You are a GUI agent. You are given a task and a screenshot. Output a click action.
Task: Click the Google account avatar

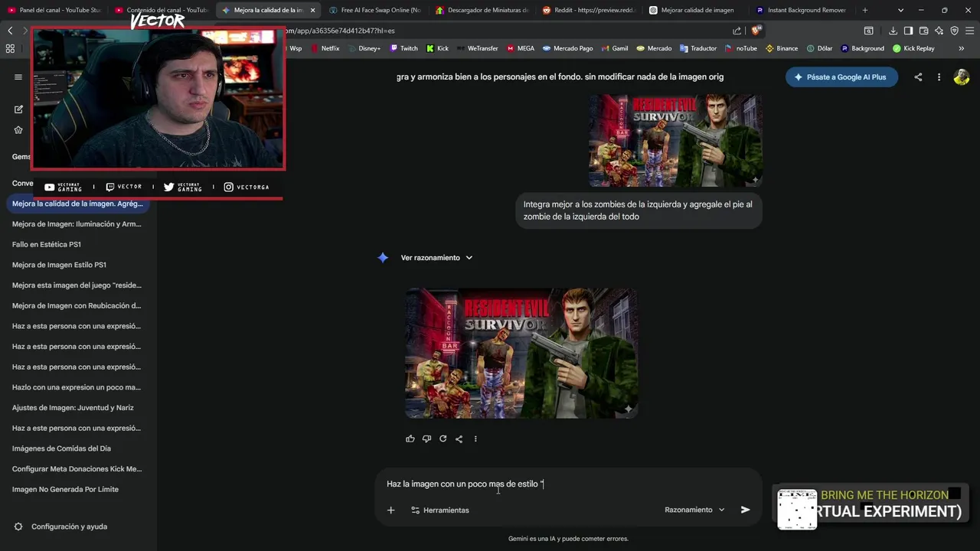pyautogui.click(x=962, y=77)
